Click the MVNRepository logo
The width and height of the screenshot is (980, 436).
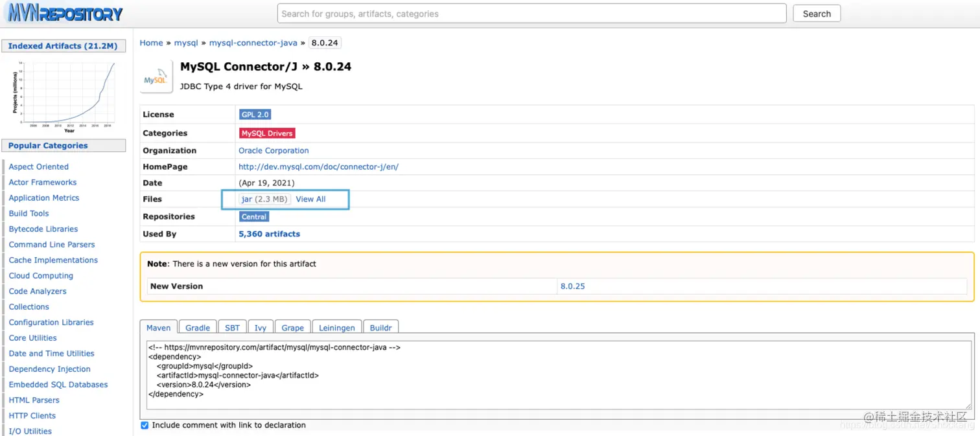(64, 13)
